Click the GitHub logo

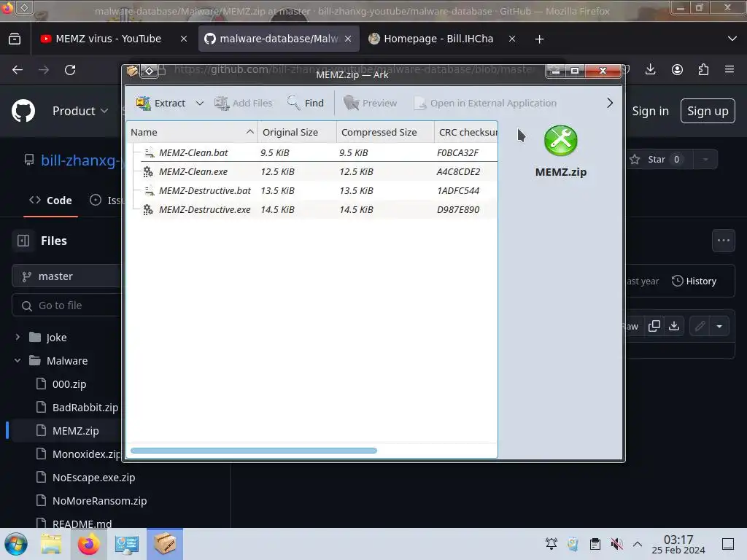point(23,111)
